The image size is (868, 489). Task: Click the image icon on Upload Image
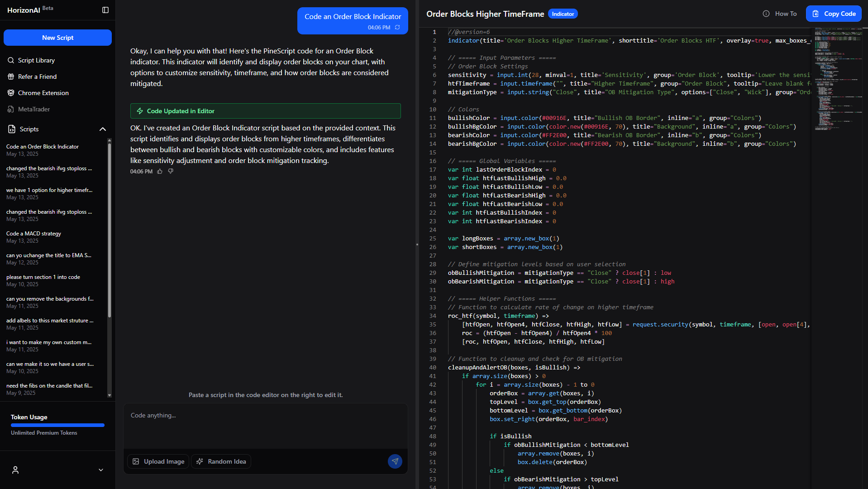pyautogui.click(x=136, y=461)
